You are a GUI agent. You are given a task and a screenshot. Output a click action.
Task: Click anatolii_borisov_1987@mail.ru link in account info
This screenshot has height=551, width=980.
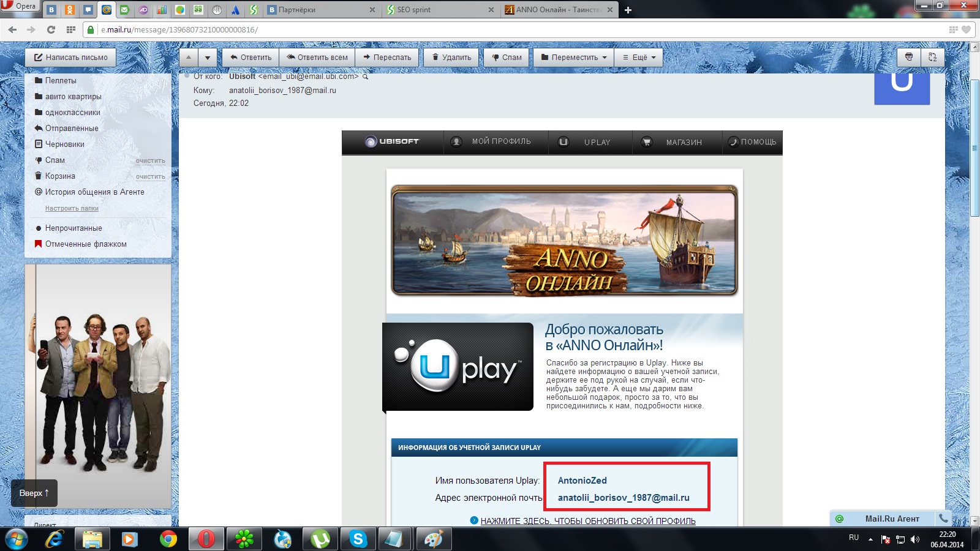click(x=624, y=498)
